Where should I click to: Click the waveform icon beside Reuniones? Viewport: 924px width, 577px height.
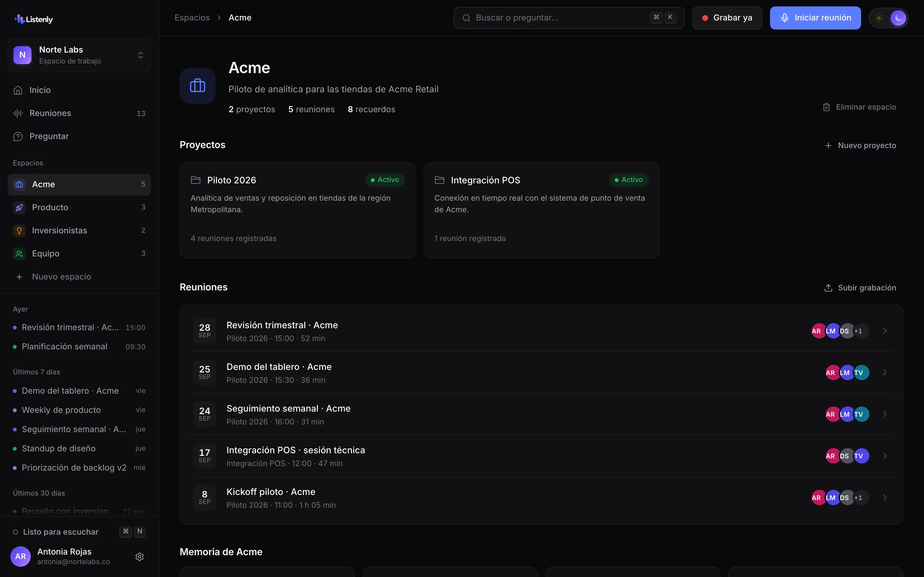pyautogui.click(x=18, y=113)
